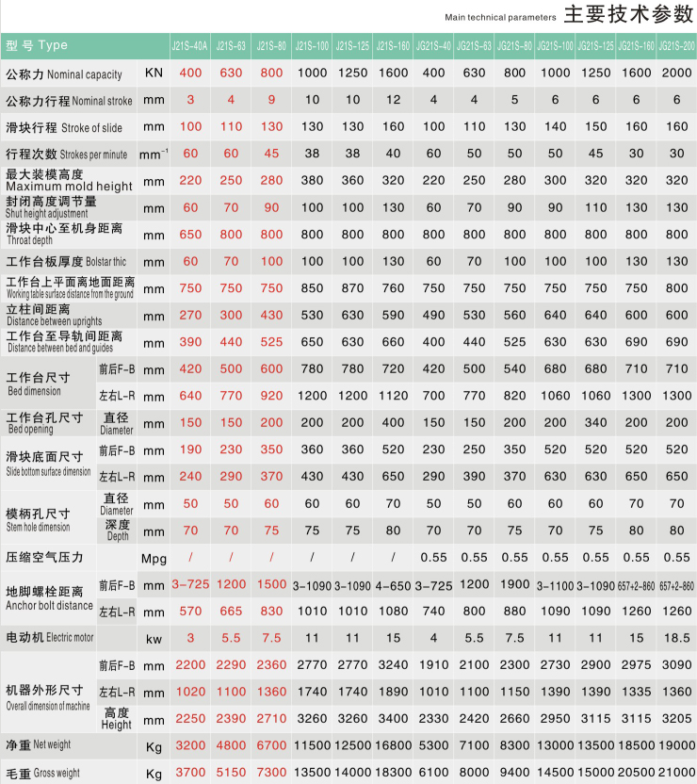Select the JG21S-63 column header
Screen dimensions: 697x784
474,46
